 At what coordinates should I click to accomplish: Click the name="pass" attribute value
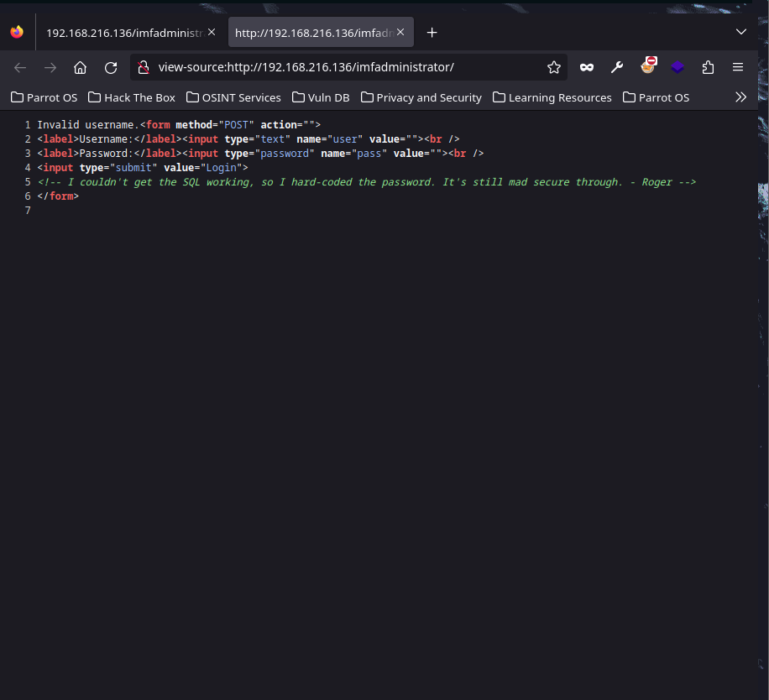pyautogui.click(x=369, y=154)
